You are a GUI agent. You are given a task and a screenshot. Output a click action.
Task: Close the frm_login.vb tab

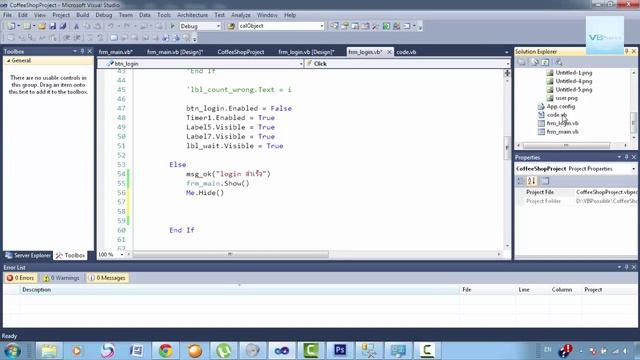point(389,52)
